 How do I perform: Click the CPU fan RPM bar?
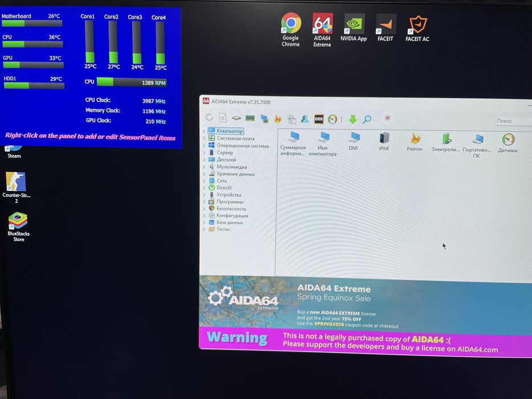coord(132,82)
